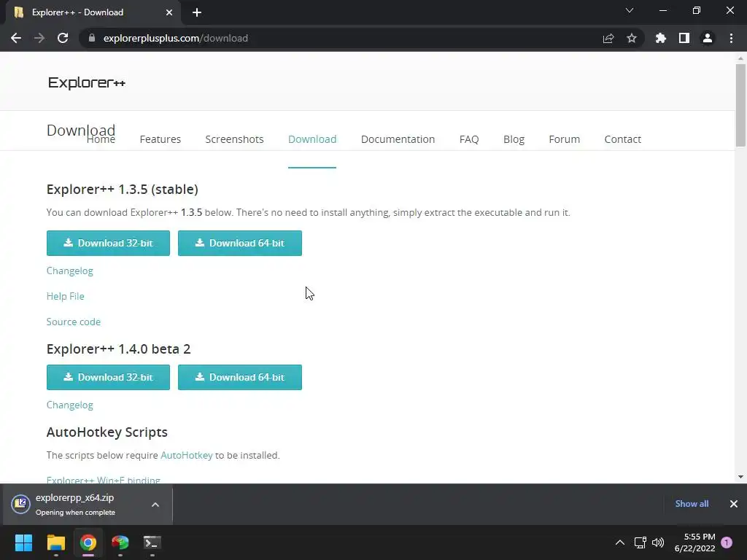The height and width of the screenshot is (560, 747).
Task: Follow the AutoHotkey link
Action: pos(186,455)
